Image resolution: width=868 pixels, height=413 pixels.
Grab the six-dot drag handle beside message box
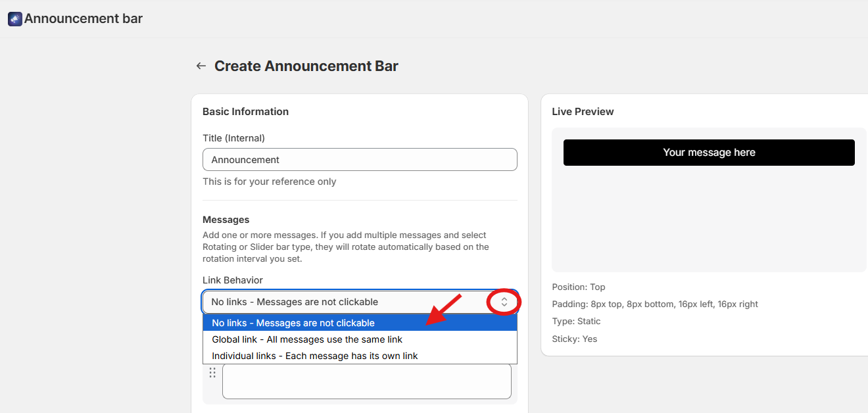tap(212, 373)
